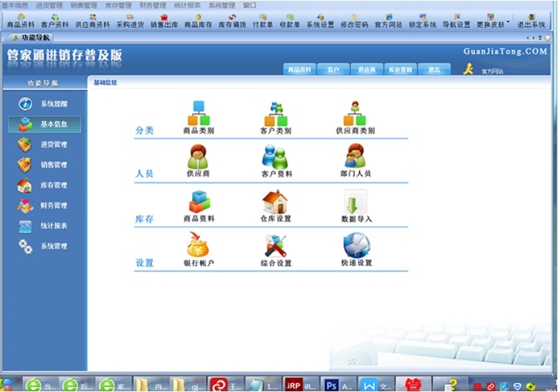
Task: Open 采购进货 from the toolbar
Action: [x=130, y=21]
